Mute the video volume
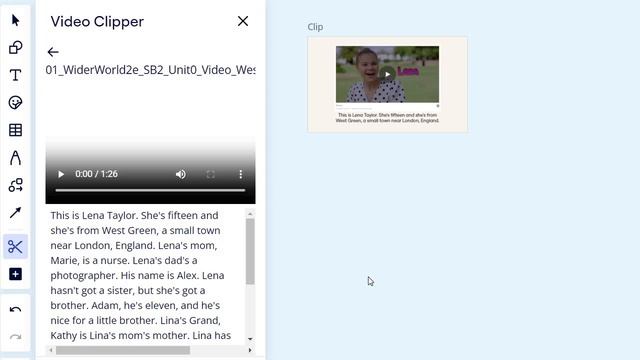This screenshot has height=360, width=640. [x=180, y=174]
